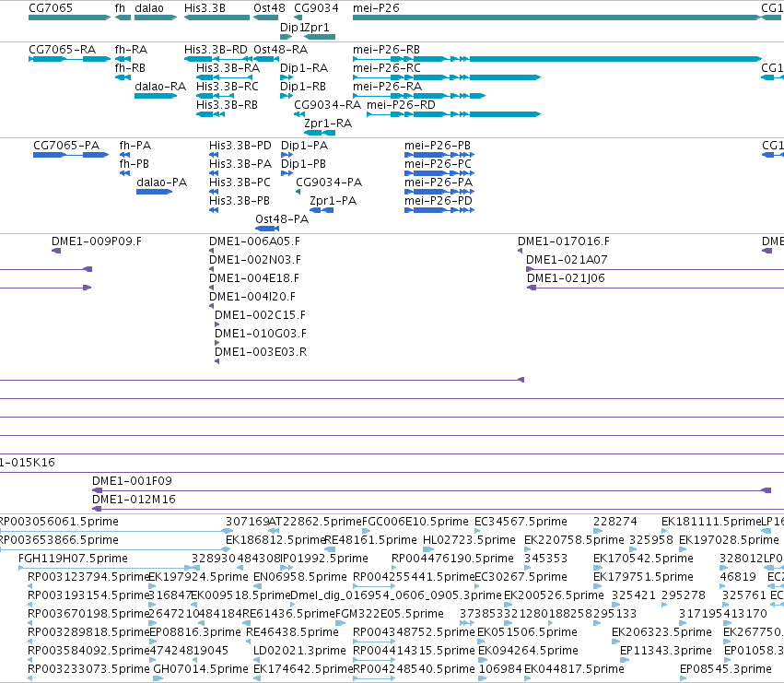
Task: Select the EP11343.3prime EST label
Action: [x=665, y=651]
